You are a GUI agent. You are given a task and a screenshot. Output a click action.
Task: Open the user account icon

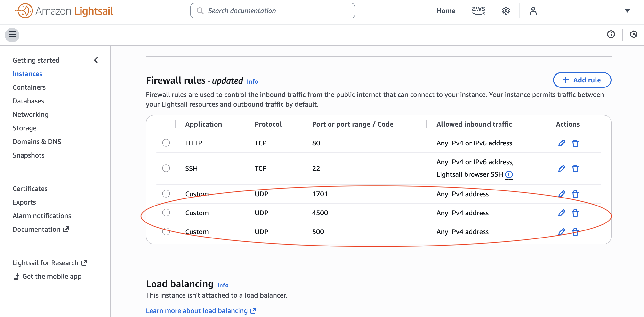coord(533,11)
